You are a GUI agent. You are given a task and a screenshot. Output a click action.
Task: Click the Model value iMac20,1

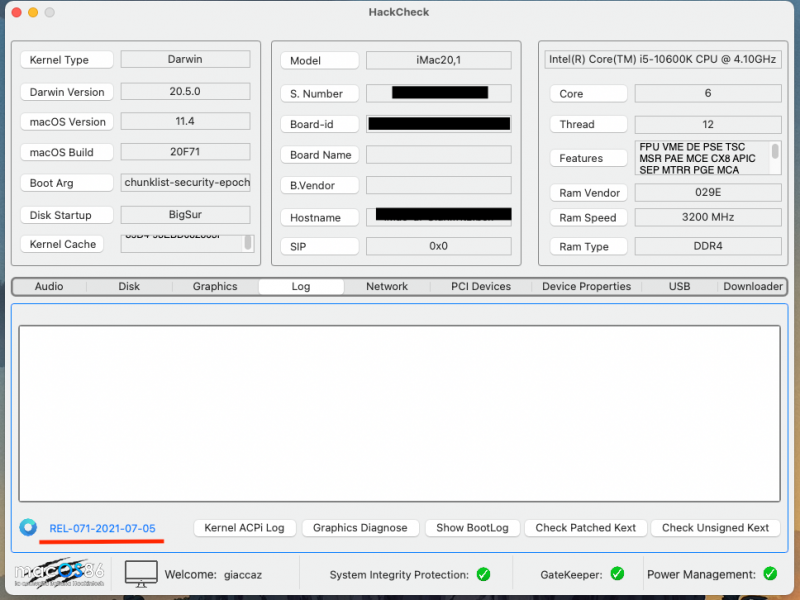pyautogui.click(x=439, y=60)
